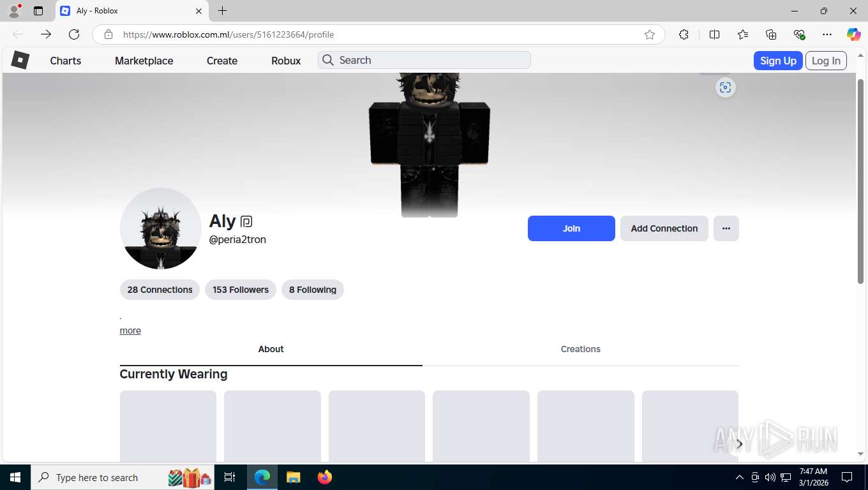
Task: Open Settings and more ellipsis menu
Action: coord(827,34)
